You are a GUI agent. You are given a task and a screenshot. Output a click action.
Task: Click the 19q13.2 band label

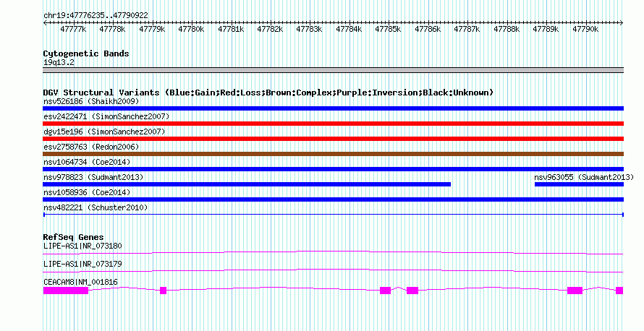59,63
